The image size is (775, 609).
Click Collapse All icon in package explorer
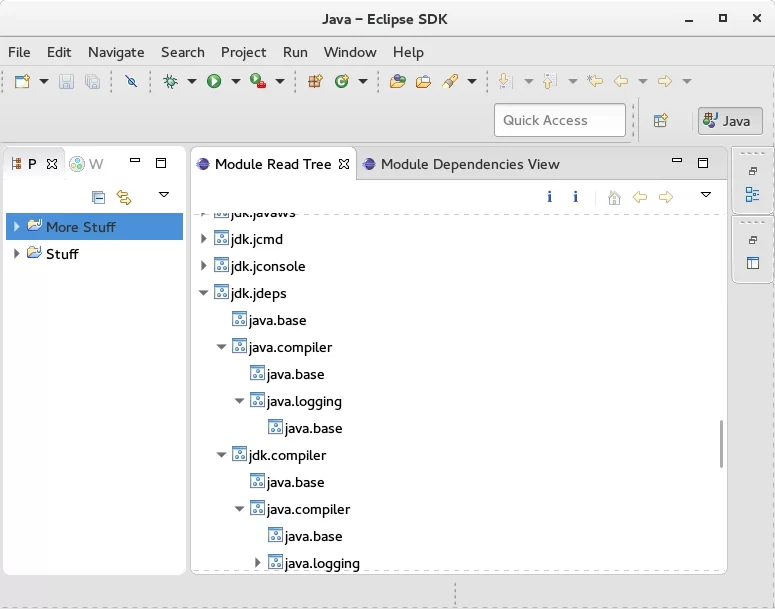coord(98,197)
